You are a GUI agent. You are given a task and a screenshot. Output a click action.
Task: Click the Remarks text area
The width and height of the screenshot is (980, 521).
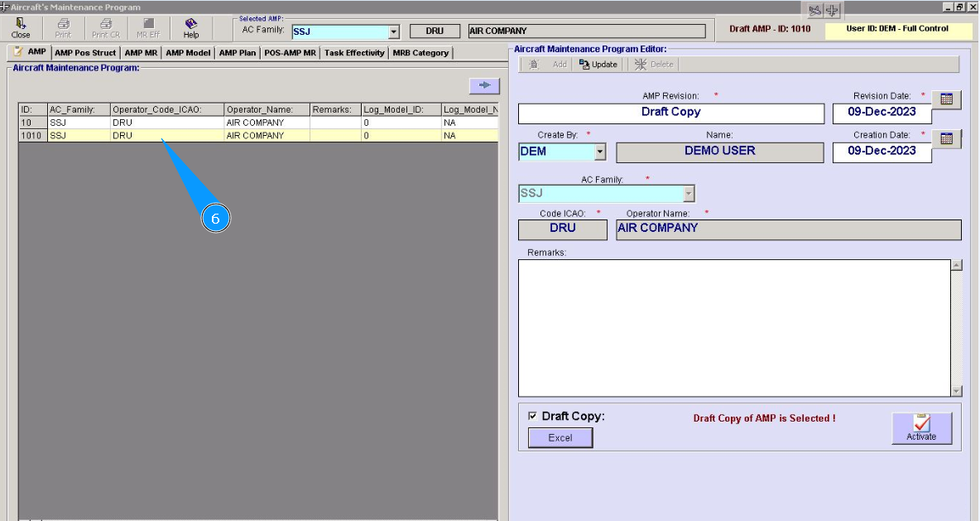point(734,328)
